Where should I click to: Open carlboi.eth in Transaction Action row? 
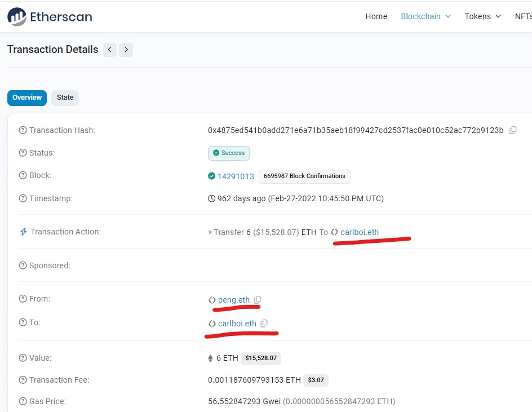[360, 232]
